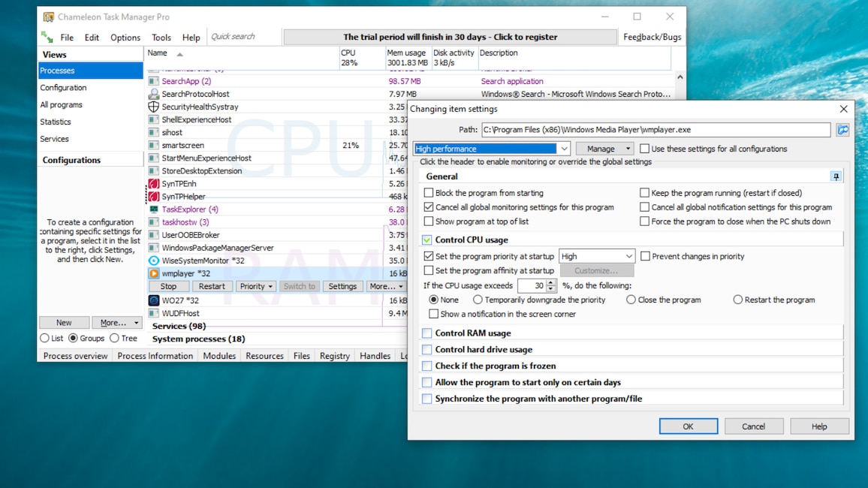This screenshot has width=868, height=488.
Task: Select Temporarily downgrade the priority radio
Action: point(478,300)
